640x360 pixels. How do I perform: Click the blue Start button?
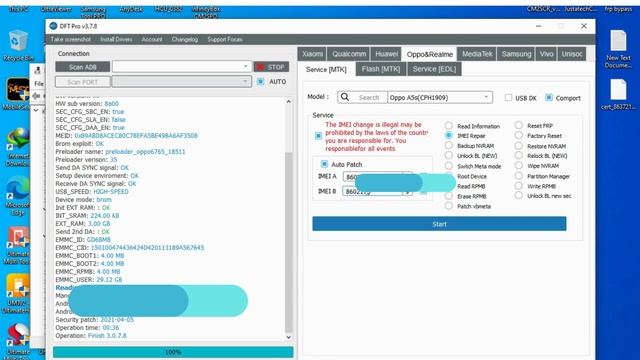[439, 224]
